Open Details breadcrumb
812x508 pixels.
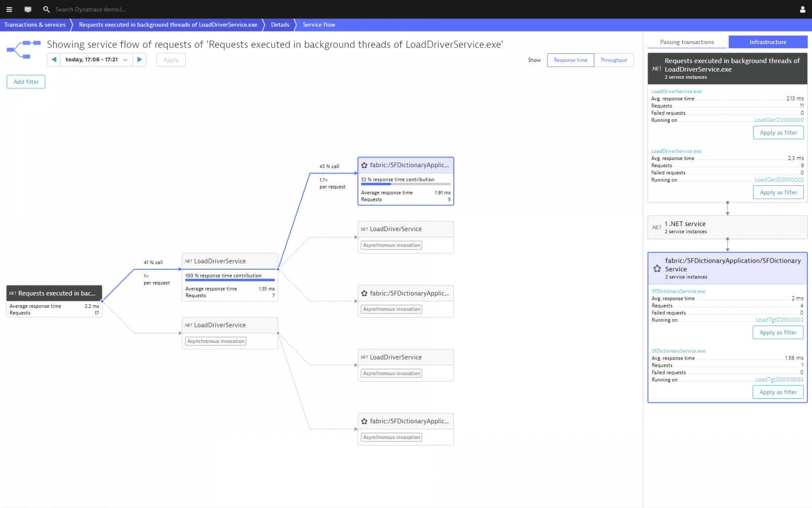(x=280, y=24)
